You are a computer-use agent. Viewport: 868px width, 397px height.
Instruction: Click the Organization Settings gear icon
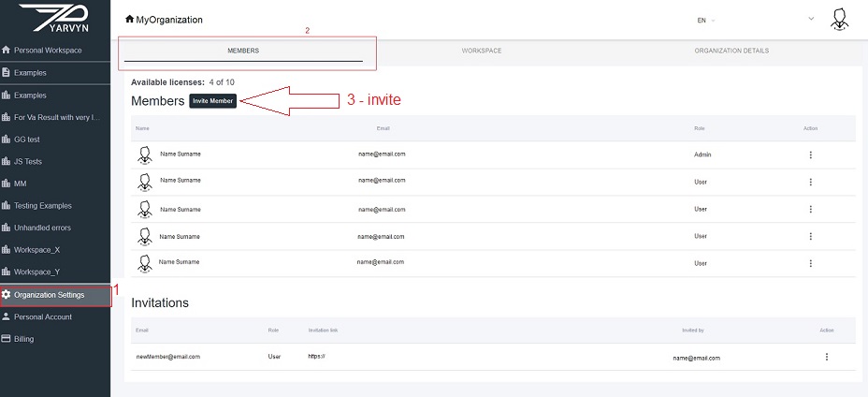tap(7, 294)
